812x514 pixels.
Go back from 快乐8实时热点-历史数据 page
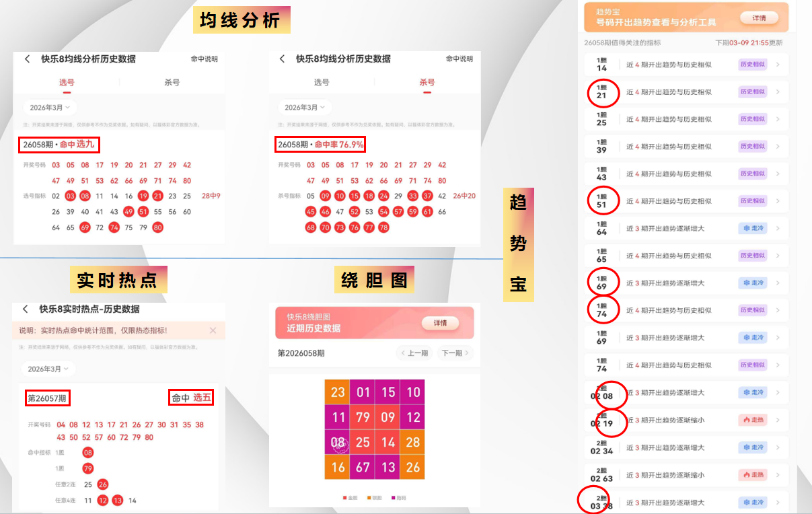point(26,309)
